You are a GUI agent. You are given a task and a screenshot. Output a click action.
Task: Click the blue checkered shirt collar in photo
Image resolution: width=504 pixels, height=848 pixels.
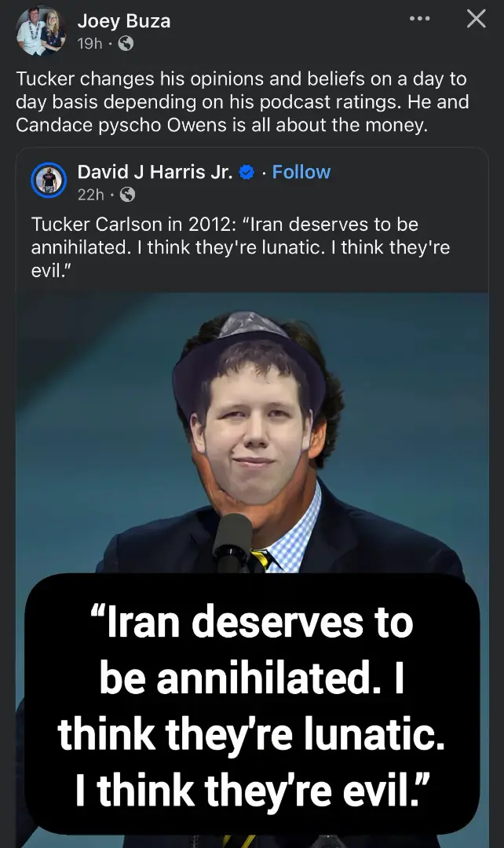(294, 535)
